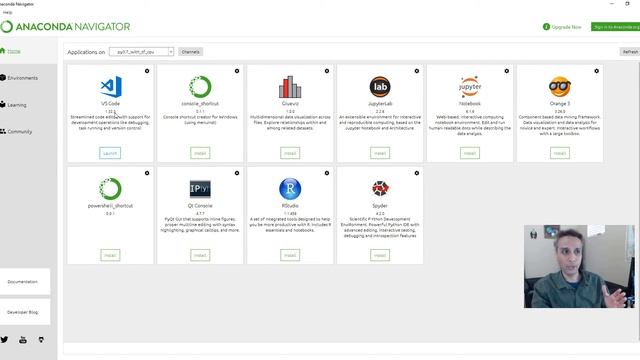
Task: Open console_shortcut tile settings gear
Action: tap(237, 71)
